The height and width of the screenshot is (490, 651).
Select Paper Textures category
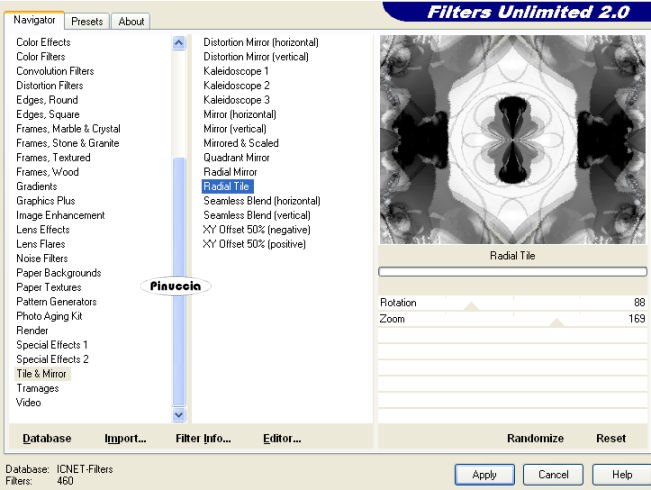[49, 287]
